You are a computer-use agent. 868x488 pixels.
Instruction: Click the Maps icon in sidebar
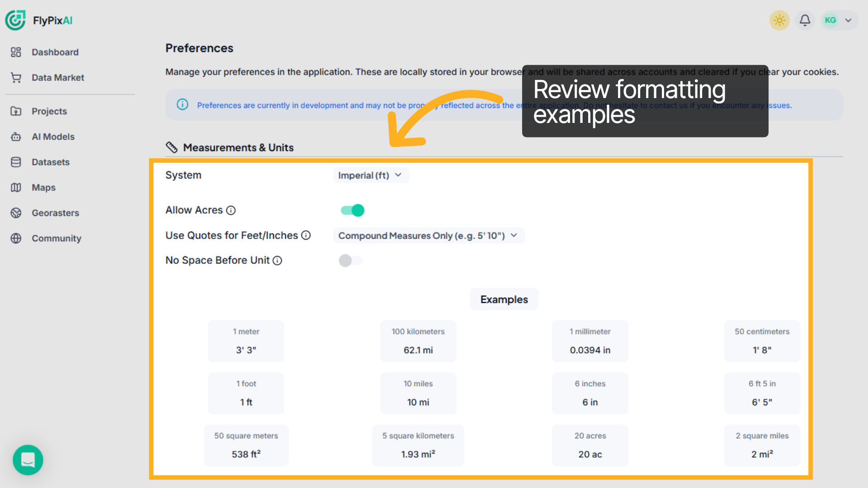point(16,188)
